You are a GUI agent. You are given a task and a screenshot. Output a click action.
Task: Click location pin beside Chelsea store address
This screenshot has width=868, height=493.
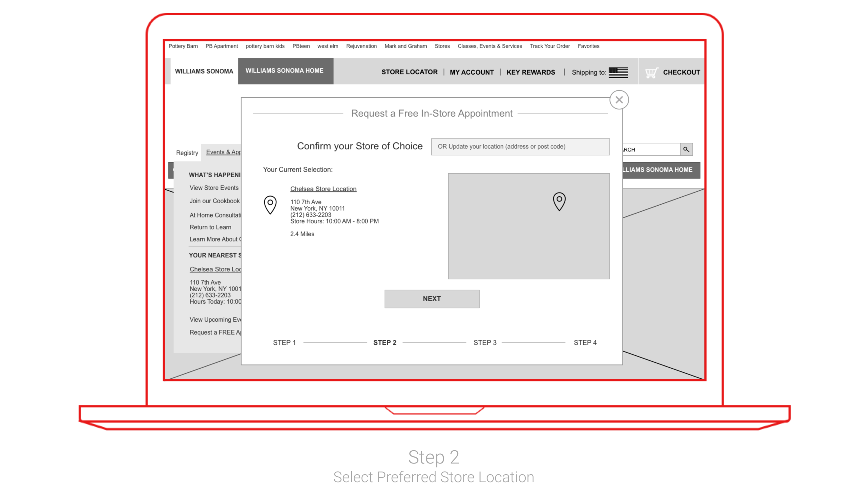tap(270, 205)
